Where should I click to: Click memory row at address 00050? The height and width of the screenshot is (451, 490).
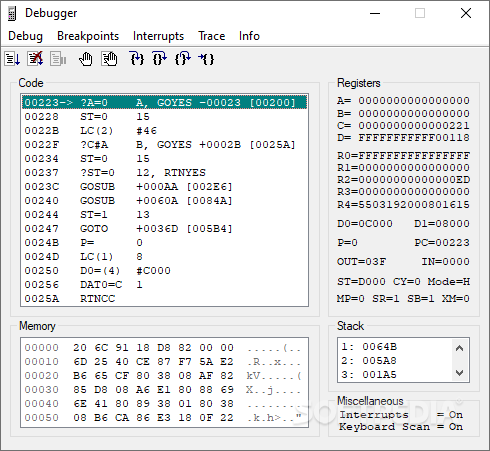pyautogui.click(x=164, y=418)
